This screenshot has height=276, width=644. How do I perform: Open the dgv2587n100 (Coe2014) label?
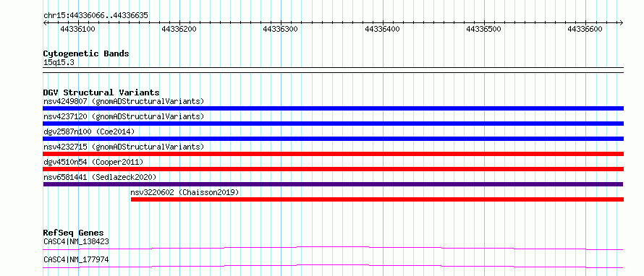[x=89, y=131]
